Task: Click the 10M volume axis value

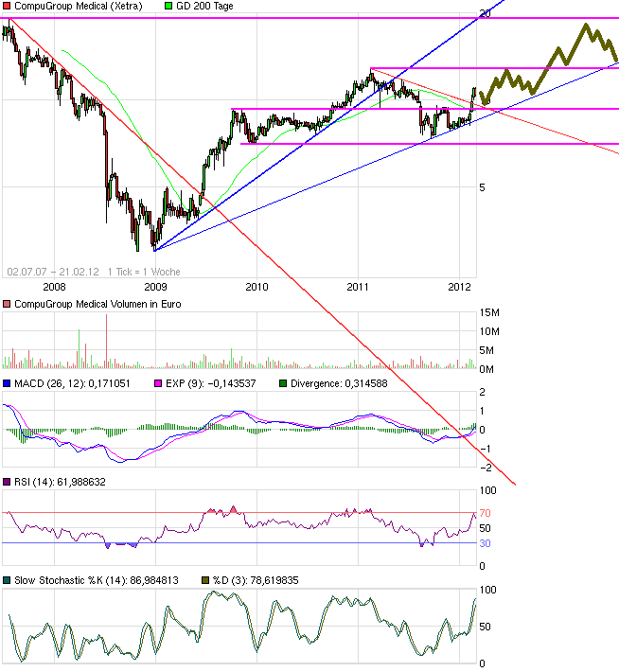Action: click(x=489, y=331)
